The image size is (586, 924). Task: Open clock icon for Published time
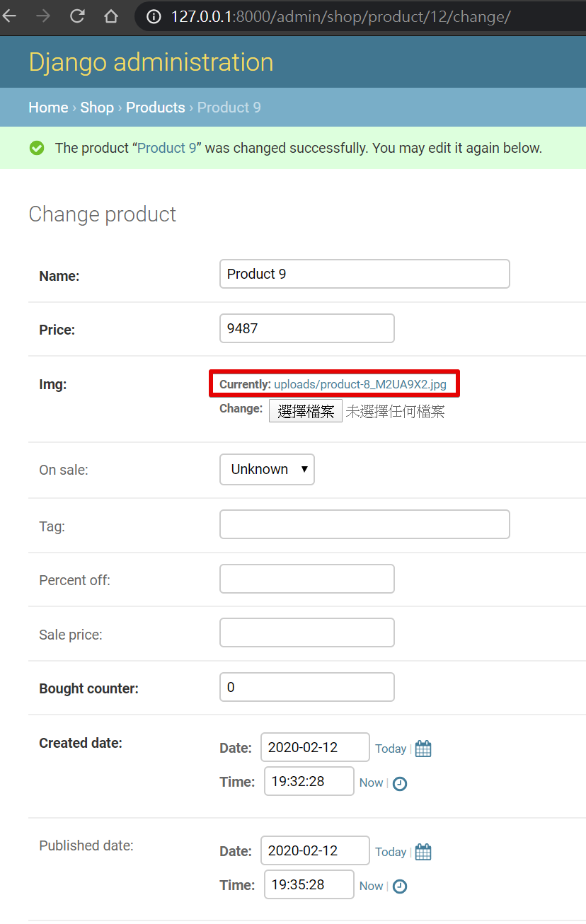[400, 887]
